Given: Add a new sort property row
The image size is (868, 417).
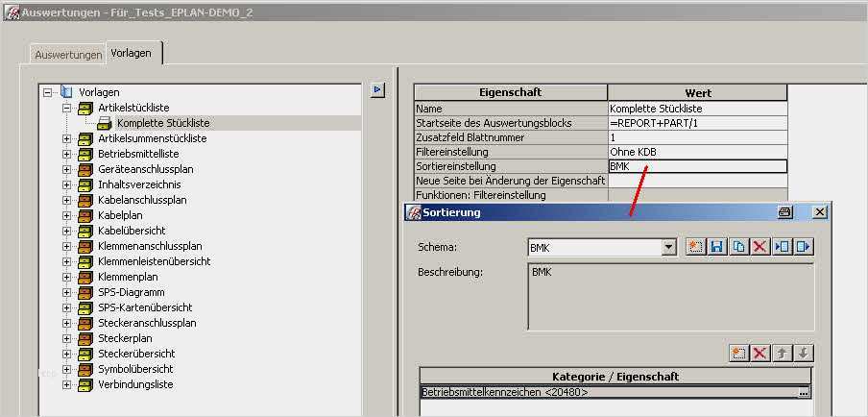Looking at the screenshot, I should [738, 353].
